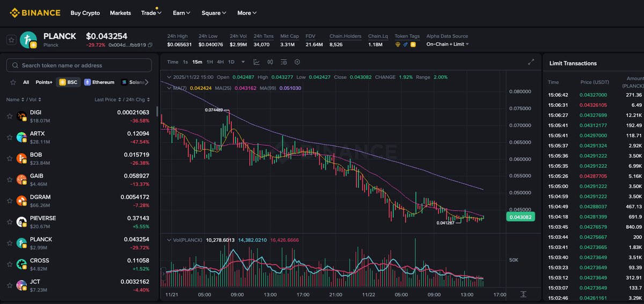Viewport: 644px width, 304px height.
Task: Open the PLANCK row in token list
Action: [79, 243]
